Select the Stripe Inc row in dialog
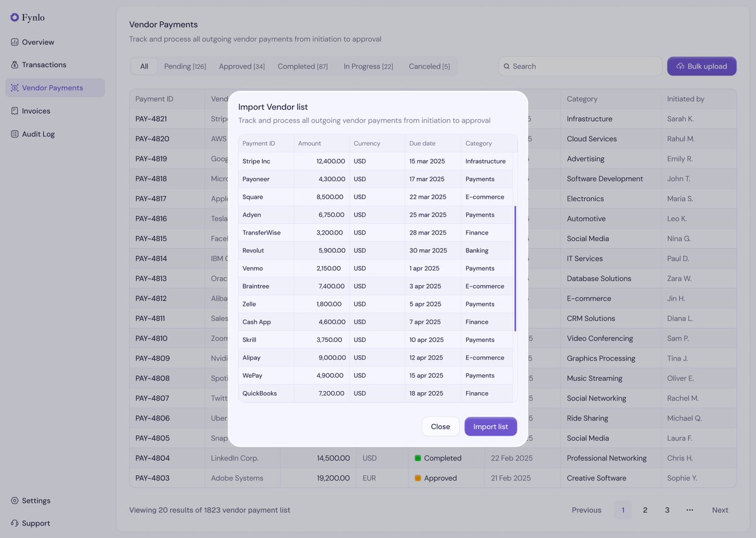The image size is (756, 538). coord(376,161)
